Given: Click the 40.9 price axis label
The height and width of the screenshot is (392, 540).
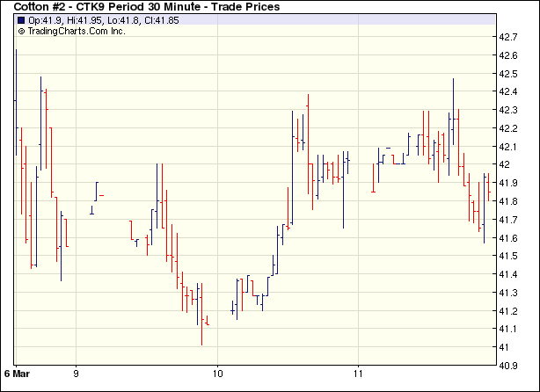Looking at the screenshot, I should 508,366.
